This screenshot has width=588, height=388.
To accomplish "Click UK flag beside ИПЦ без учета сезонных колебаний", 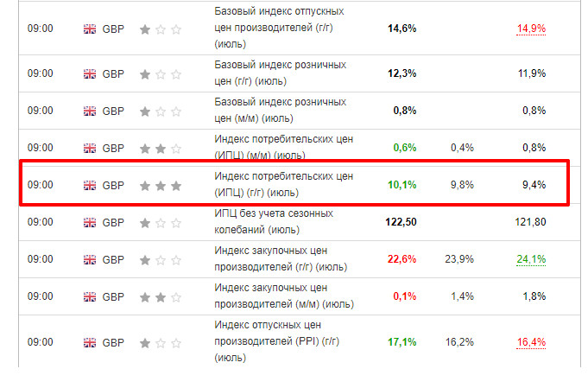I will 90,222.
